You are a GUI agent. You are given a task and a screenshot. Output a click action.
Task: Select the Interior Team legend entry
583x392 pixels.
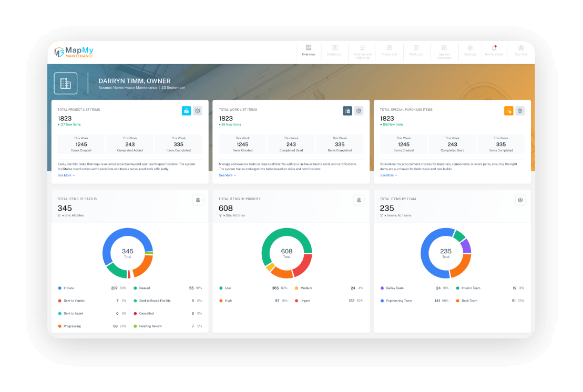(x=490, y=288)
